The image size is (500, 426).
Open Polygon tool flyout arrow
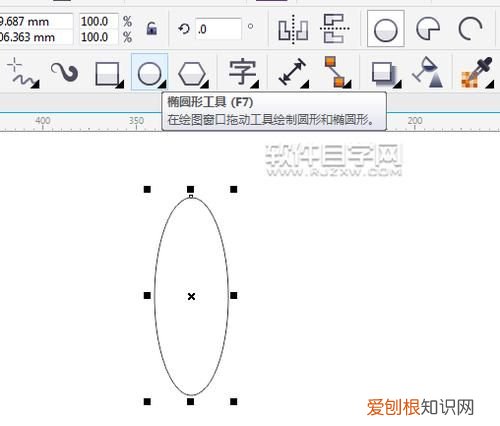pos(205,85)
